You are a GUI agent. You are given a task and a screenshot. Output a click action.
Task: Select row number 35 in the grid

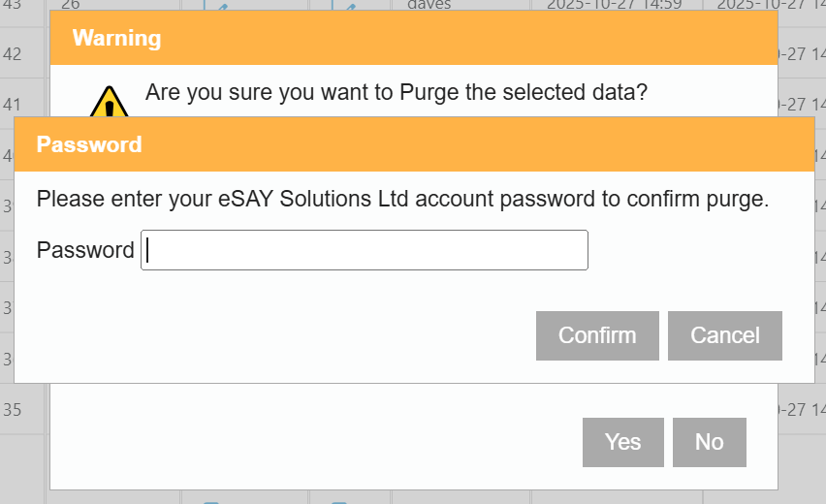tap(13, 409)
